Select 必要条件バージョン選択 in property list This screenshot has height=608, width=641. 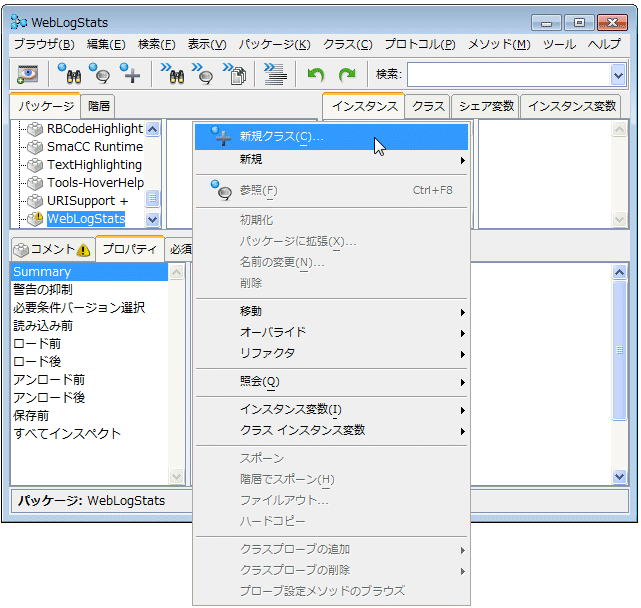click(79, 308)
